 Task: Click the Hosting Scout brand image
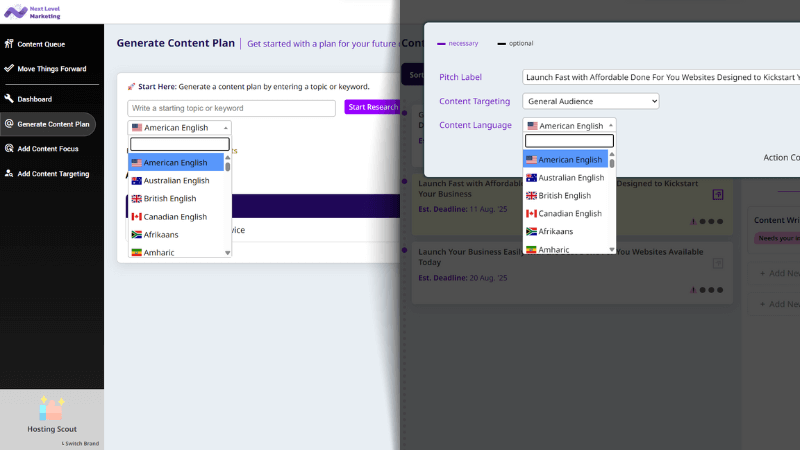coord(52,408)
